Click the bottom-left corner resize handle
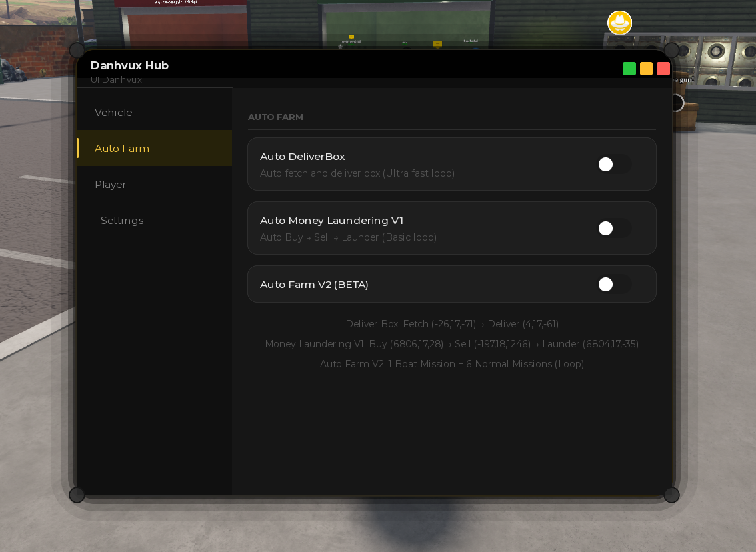Image resolution: width=756 pixels, height=552 pixels. click(x=77, y=495)
